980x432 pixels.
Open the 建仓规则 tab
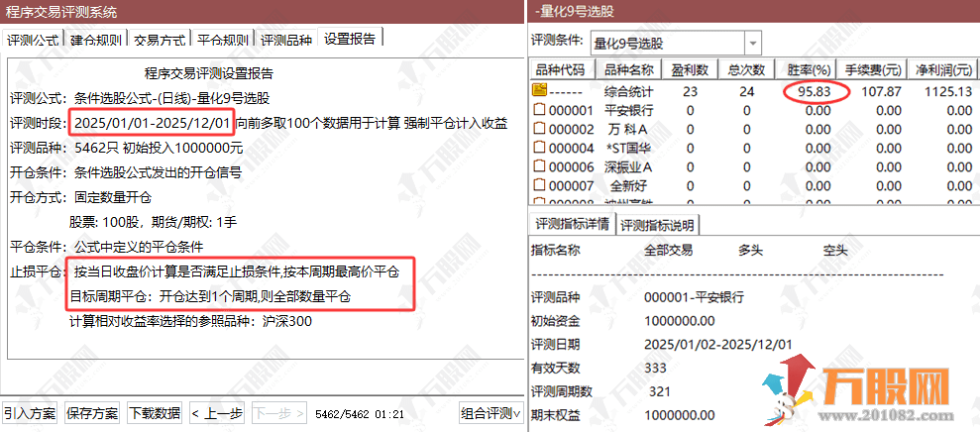tap(96, 40)
